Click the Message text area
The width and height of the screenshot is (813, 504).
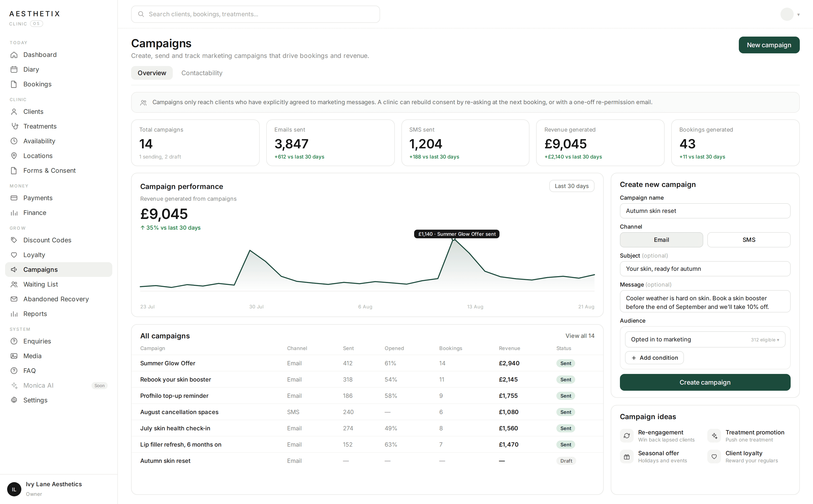click(x=705, y=301)
